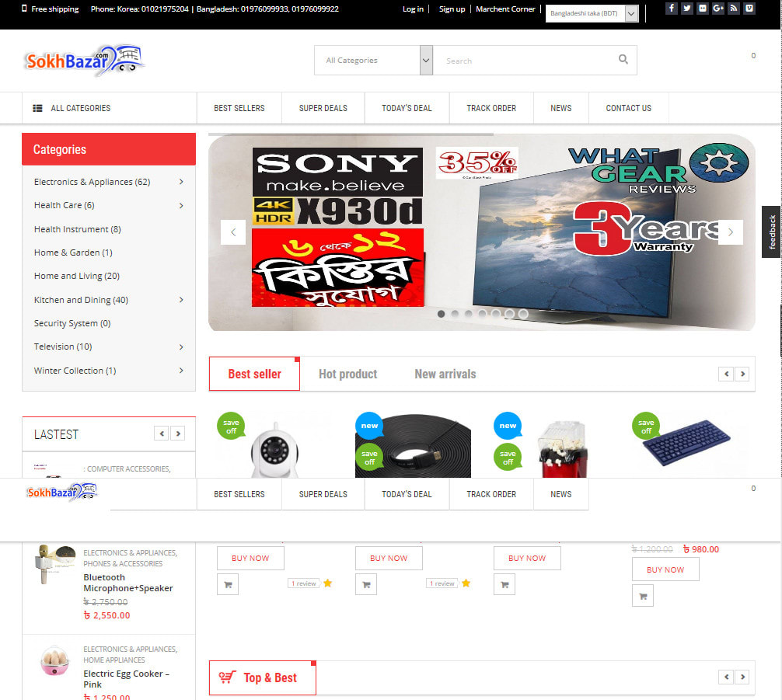
Task: Open the Twitter social icon
Action: click(687, 9)
